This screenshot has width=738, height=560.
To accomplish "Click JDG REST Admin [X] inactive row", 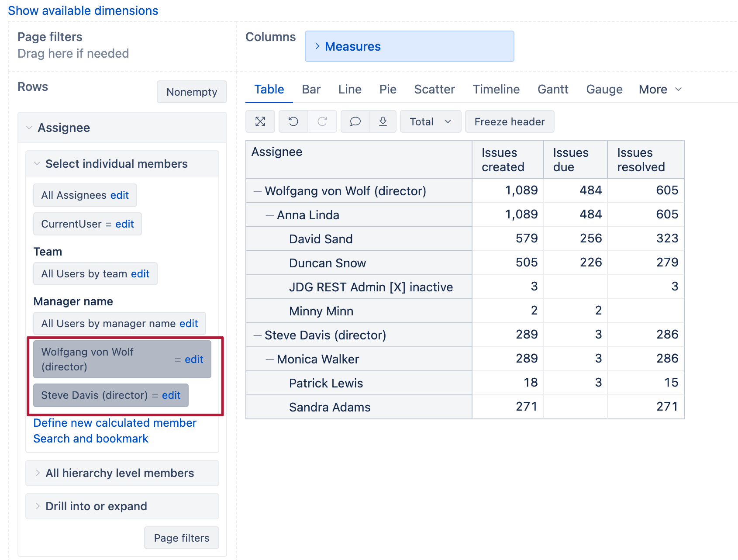I will [371, 287].
